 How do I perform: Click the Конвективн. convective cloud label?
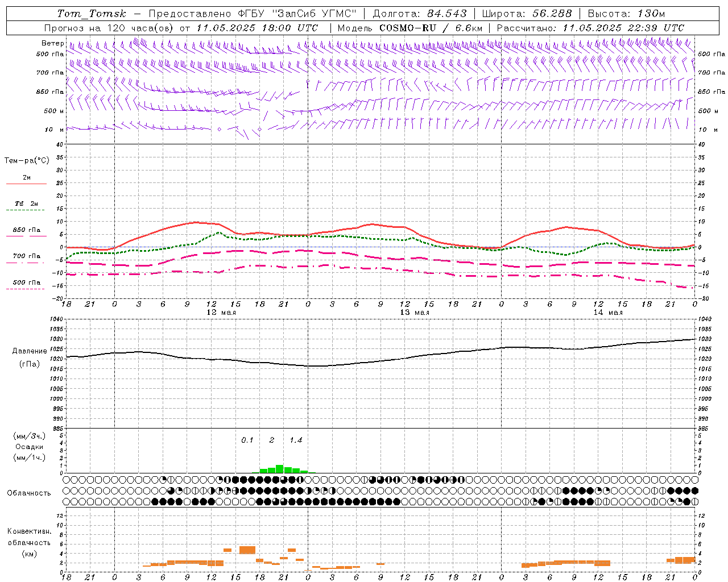click(x=30, y=531)
